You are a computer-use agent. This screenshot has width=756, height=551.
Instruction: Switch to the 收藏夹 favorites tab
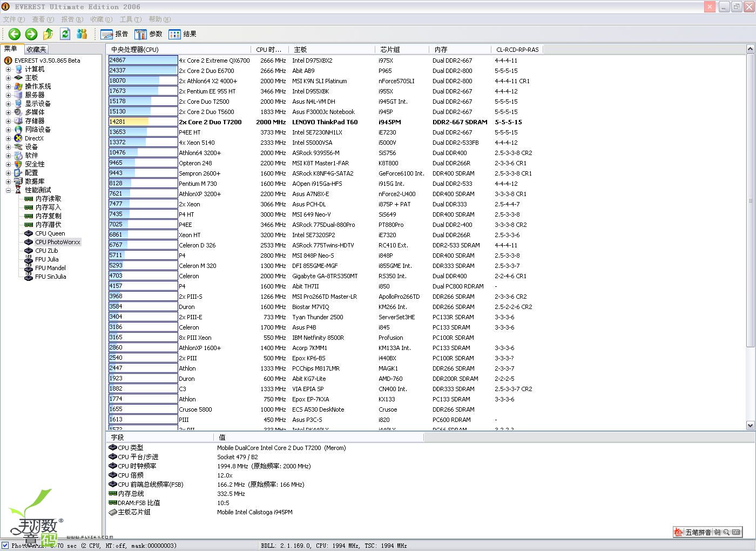click(x=36, y=49)
